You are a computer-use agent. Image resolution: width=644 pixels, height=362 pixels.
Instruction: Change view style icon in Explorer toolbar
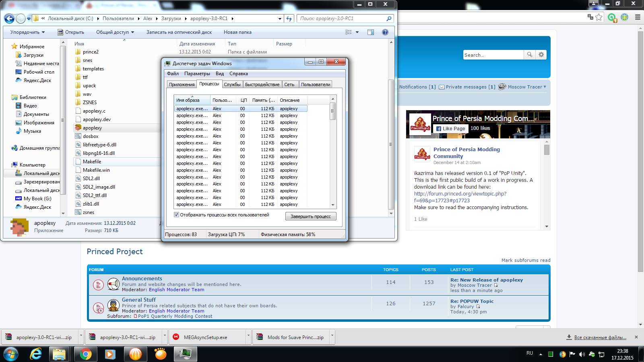pyautogui.click(x=349, y=32)
